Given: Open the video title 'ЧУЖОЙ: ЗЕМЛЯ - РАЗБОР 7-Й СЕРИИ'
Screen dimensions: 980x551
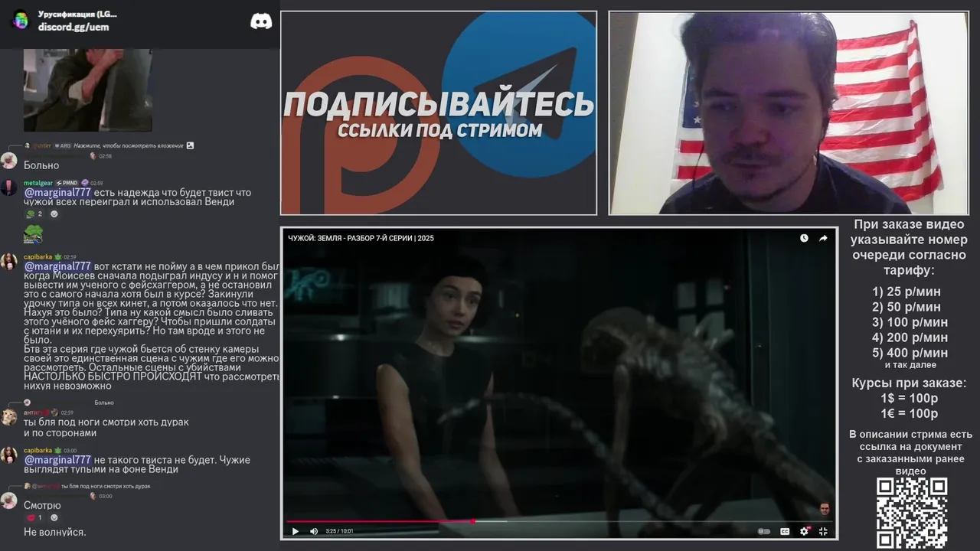Looking at the screenshot, I should [361, 238].
